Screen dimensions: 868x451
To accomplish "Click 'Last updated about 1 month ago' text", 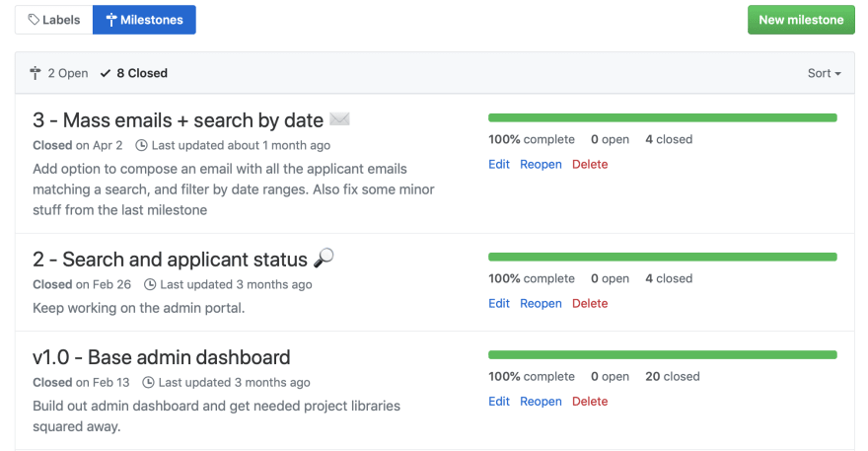I will (x=241, y=145).
